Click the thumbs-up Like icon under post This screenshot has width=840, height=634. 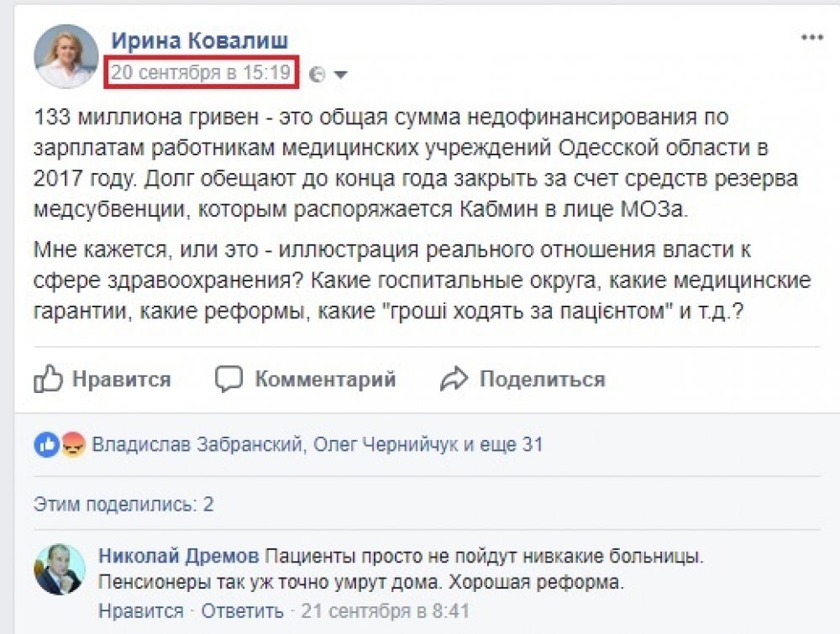(49, 380)
